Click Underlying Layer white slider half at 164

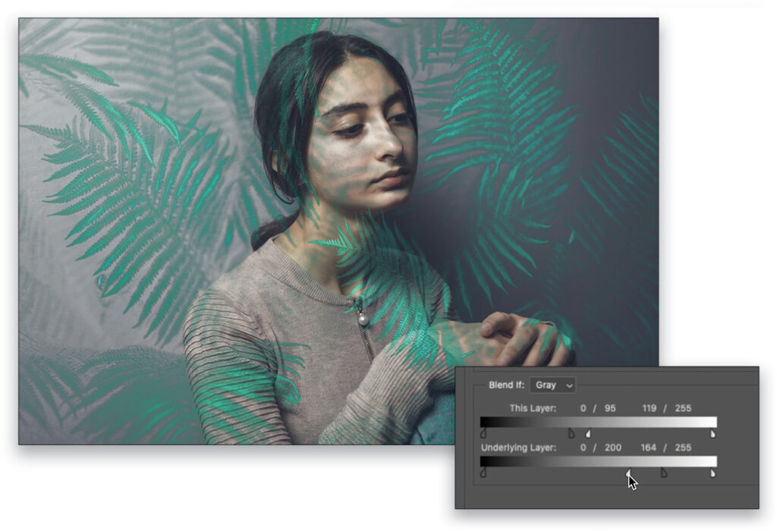(x=628, y=473)
